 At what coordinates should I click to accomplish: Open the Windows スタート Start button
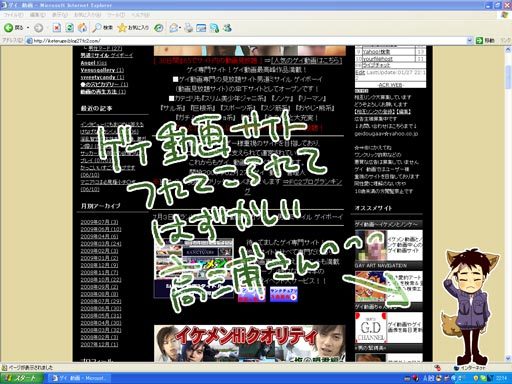tap(21, 378)
